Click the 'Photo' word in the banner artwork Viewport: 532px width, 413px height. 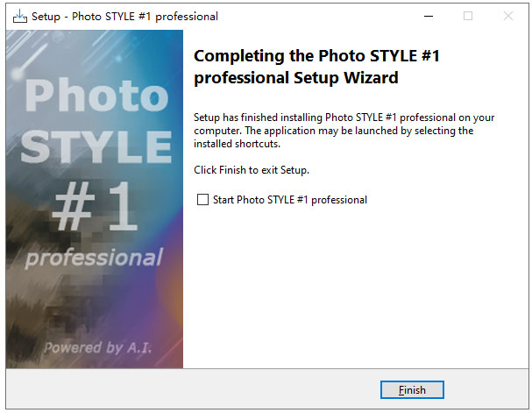coord(96,95)
